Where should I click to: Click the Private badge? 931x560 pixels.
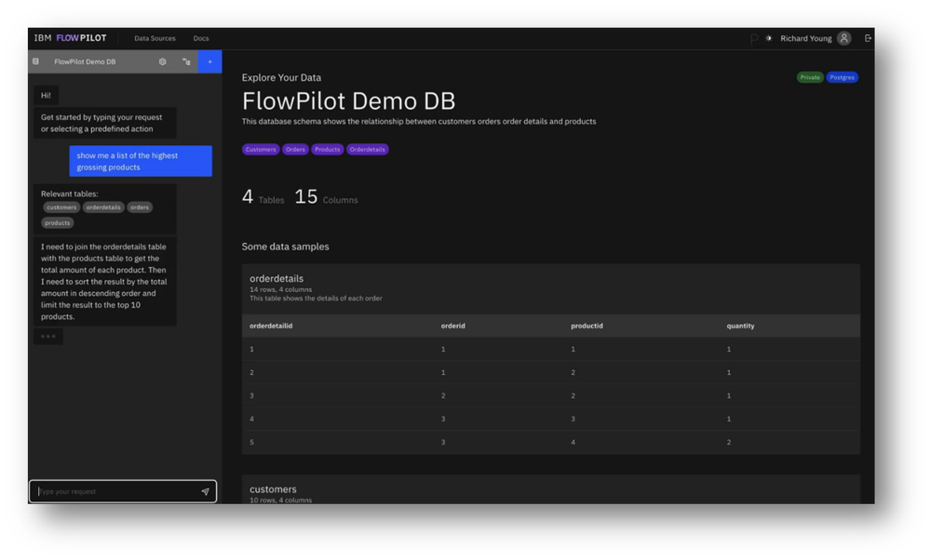click(x=810, y=77)
